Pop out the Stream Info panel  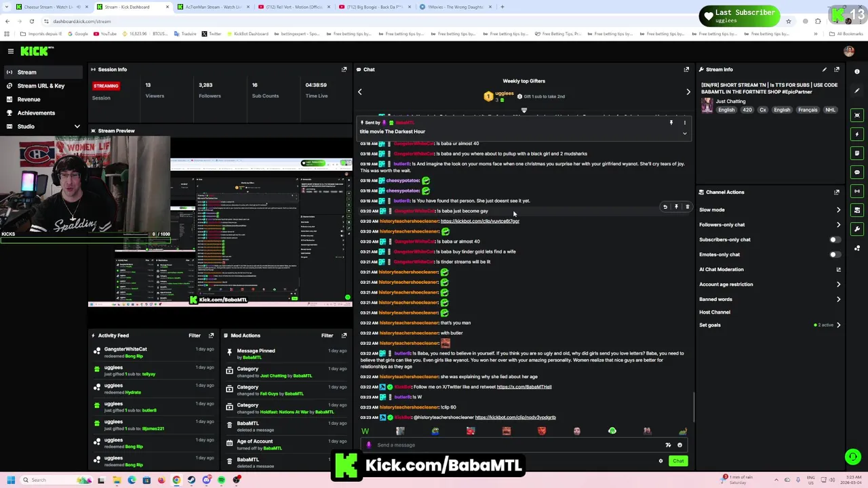tap(837, 69)
